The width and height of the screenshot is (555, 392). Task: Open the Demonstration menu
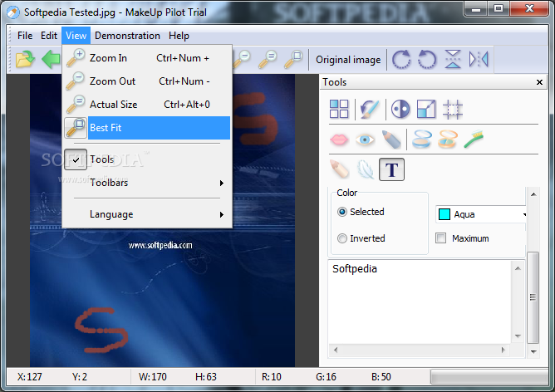127,36
